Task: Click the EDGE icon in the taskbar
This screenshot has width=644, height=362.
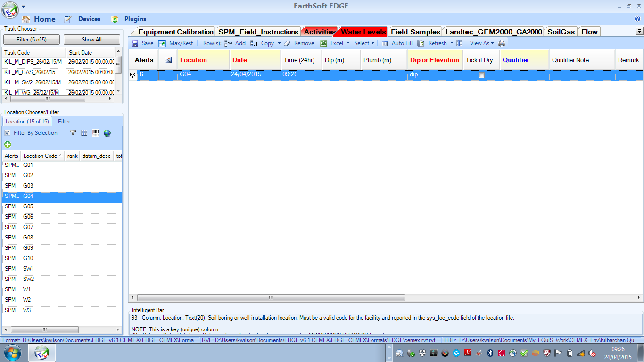Action: click(x=42, y=352)
